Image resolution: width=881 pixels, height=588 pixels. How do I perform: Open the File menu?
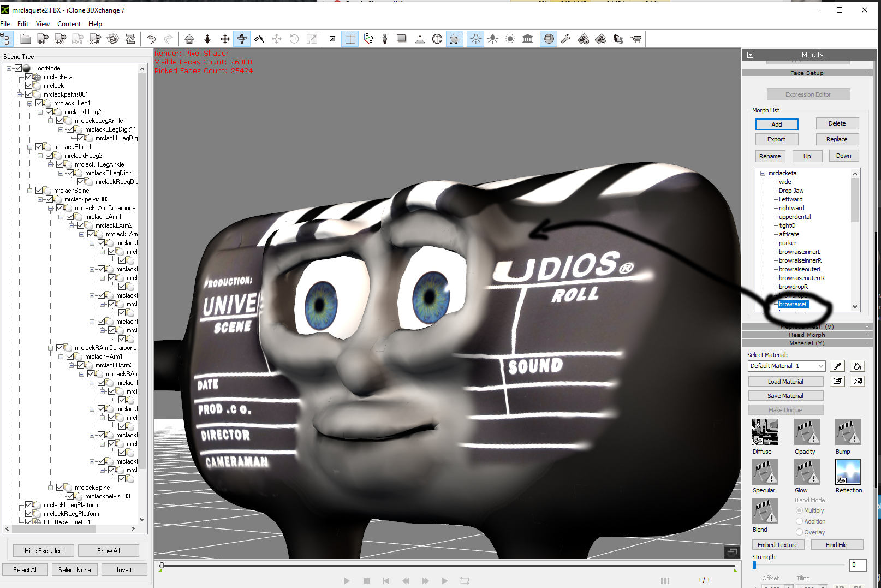(5, 24)
